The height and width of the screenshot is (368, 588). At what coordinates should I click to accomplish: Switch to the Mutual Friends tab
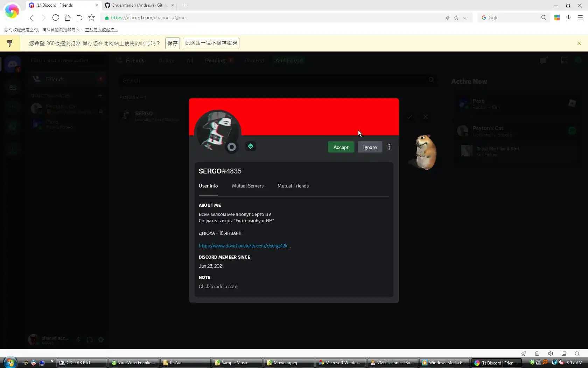[293, 186]
